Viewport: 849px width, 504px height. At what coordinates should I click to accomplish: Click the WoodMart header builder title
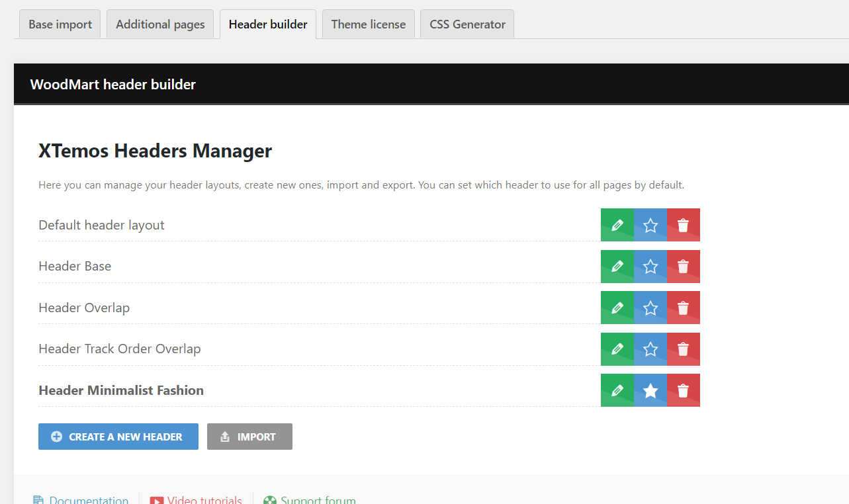[113, 84]
